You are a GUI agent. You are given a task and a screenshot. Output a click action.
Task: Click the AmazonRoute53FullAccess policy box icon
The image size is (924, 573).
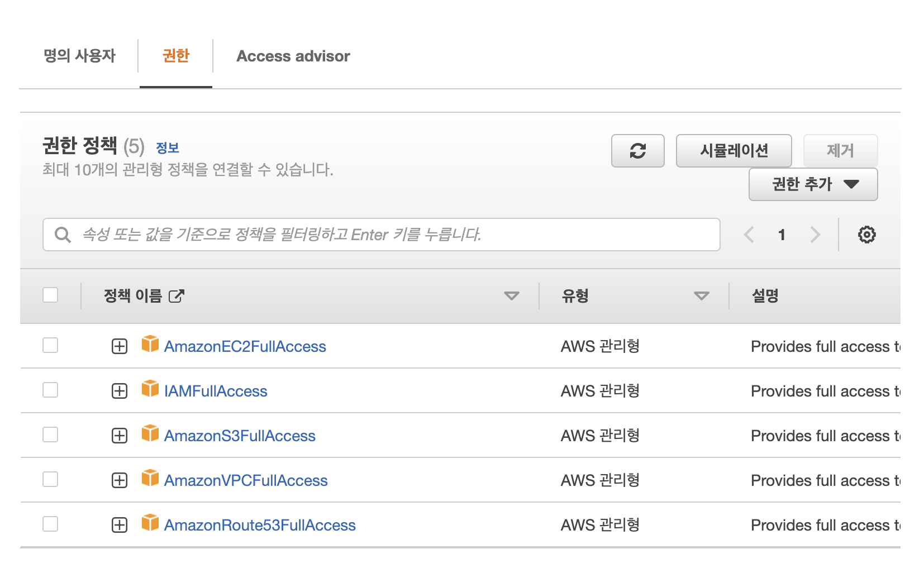pos(150,523)
